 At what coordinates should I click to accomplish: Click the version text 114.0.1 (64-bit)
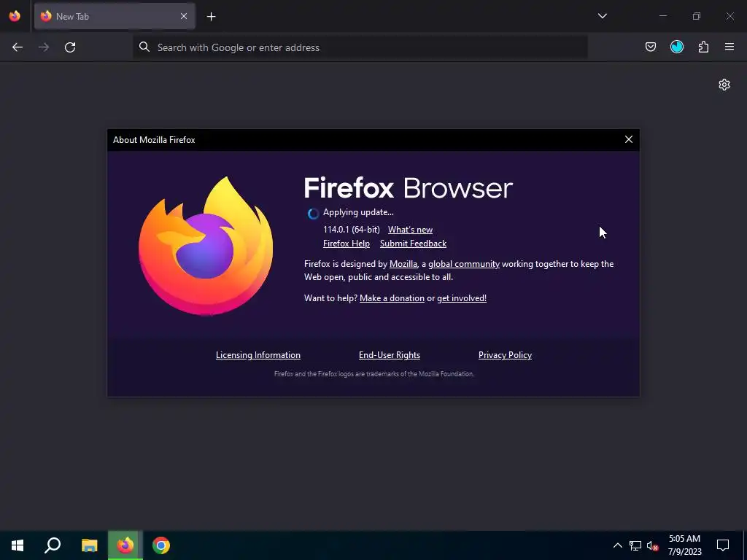[352, 230]
